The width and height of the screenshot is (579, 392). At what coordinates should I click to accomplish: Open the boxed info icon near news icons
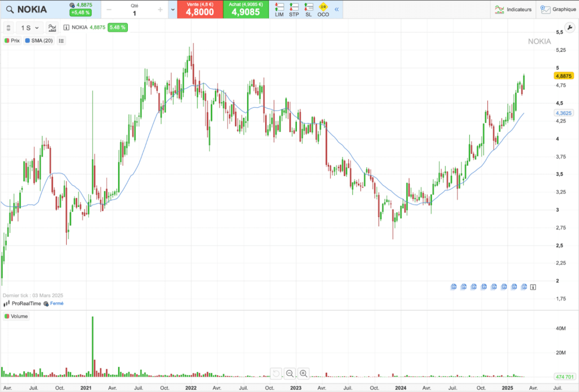(x=533, y=287)
